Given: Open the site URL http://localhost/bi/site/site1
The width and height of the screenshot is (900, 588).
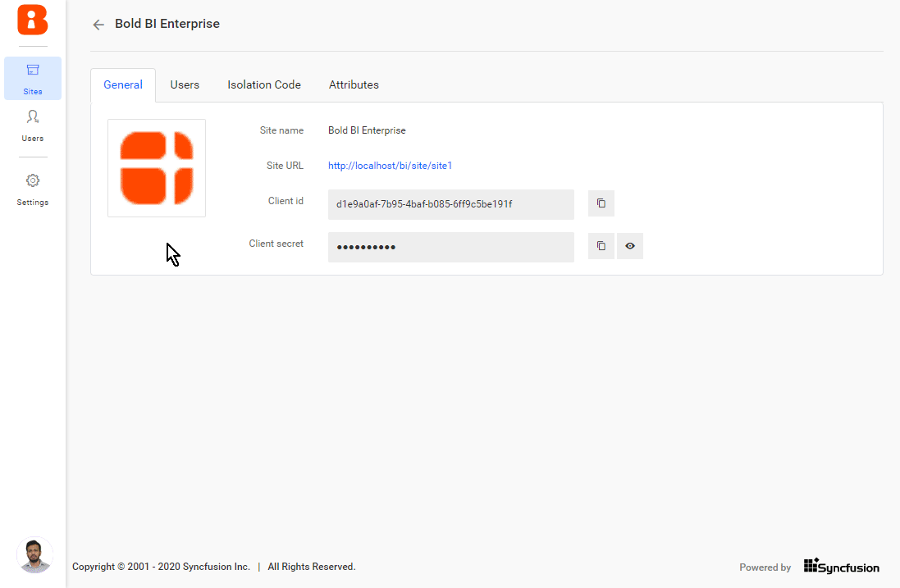Looking at the screenshot, I should pyautogui.click(x=390, y=165).
